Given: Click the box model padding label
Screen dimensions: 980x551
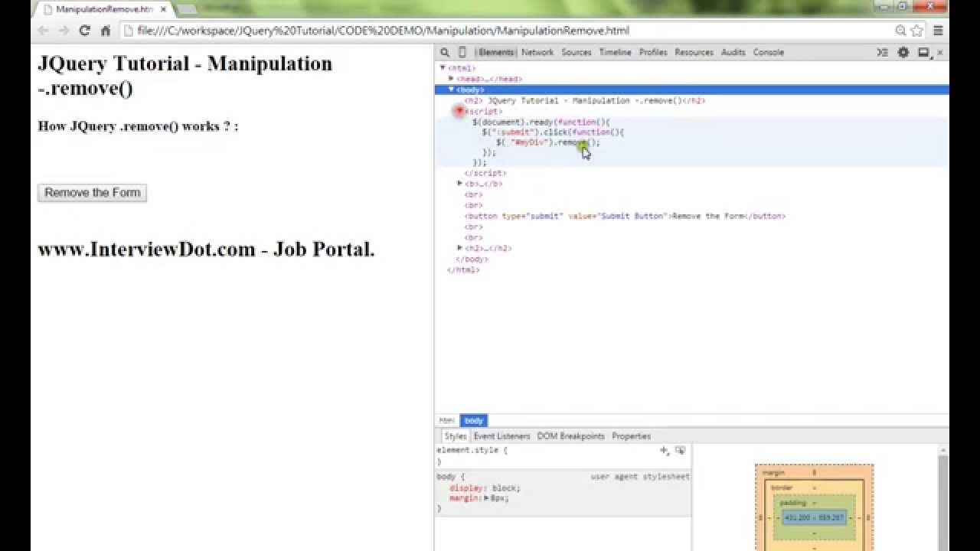Looking at the screenshot, I should coord(792,503).
